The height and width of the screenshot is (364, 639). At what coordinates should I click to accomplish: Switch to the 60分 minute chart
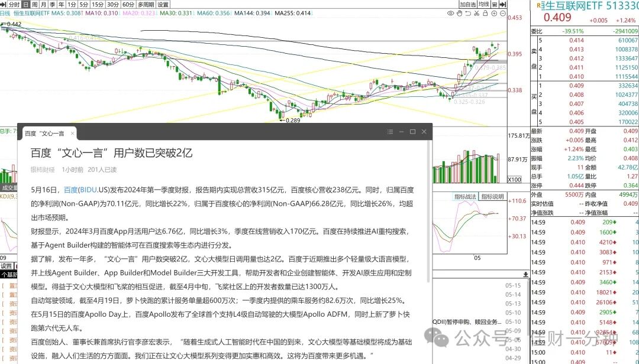[x=128, y=5]
